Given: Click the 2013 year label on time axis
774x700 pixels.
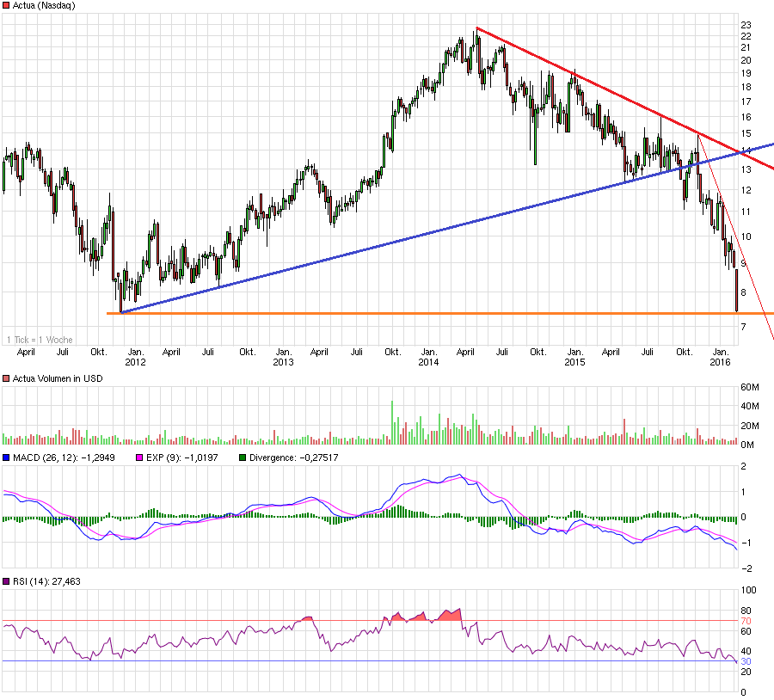Looking at the screenshot, I should click(x=283, y=362).
